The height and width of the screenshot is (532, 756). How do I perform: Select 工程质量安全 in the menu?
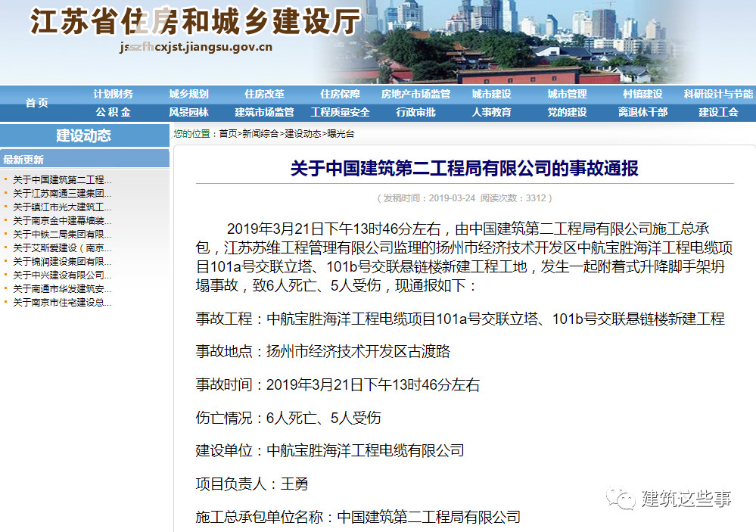[x=340, y=112]
